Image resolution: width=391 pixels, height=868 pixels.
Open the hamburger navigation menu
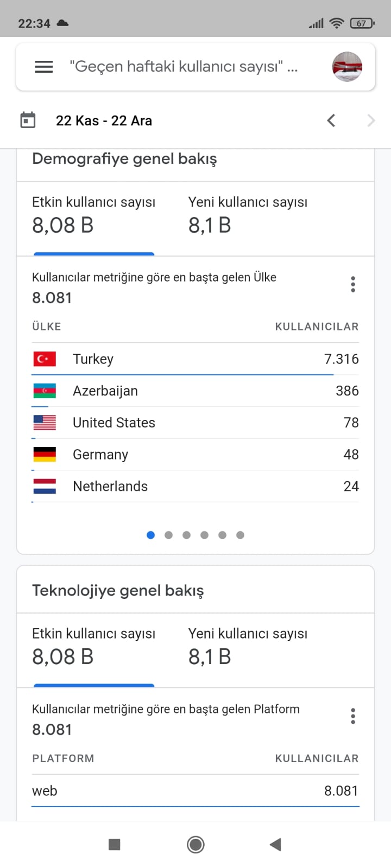(43, 67)
